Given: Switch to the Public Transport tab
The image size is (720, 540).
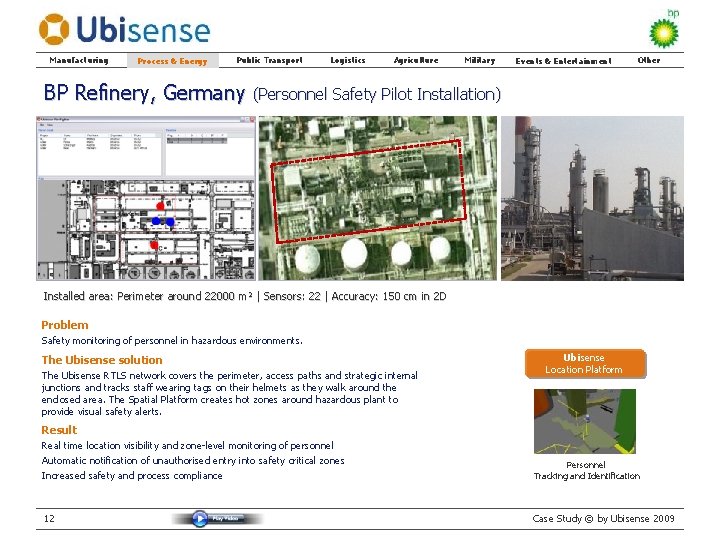Looking at the screenshot, I should tap(270, 60).
